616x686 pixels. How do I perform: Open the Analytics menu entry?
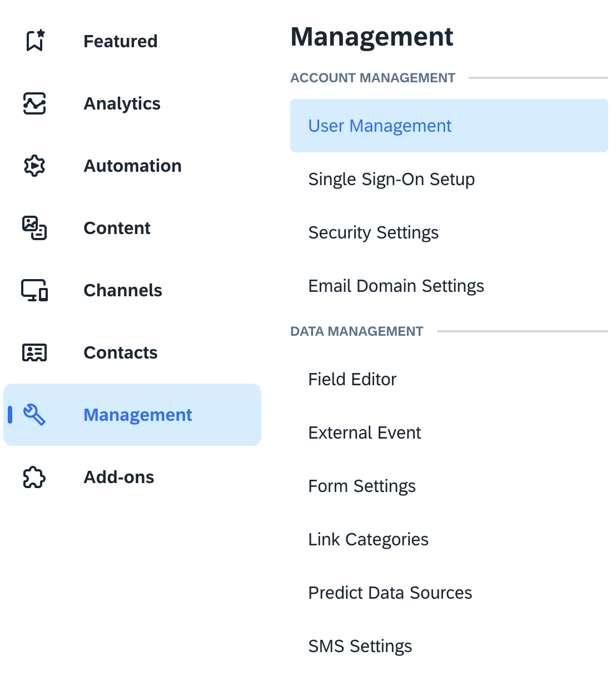(x=122, y=103)
